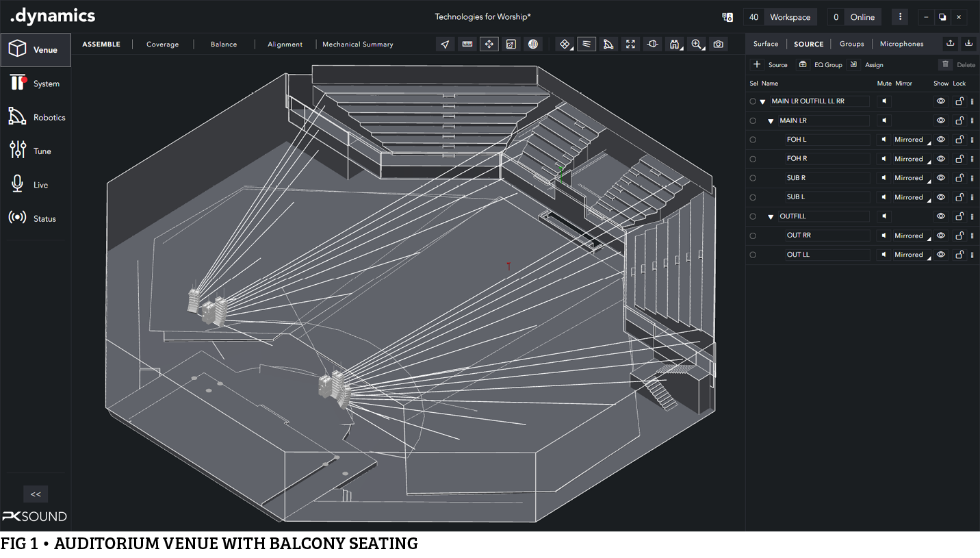Open the Mirrored dropdown for FOH R
Screen dimensions: 980x558
click(912, 159)
